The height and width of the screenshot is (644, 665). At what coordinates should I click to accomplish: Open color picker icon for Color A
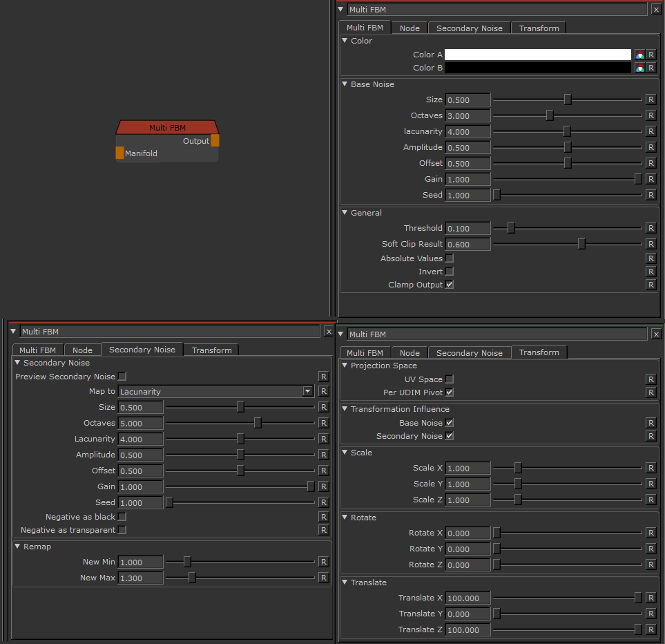click(x=639, y=55)
